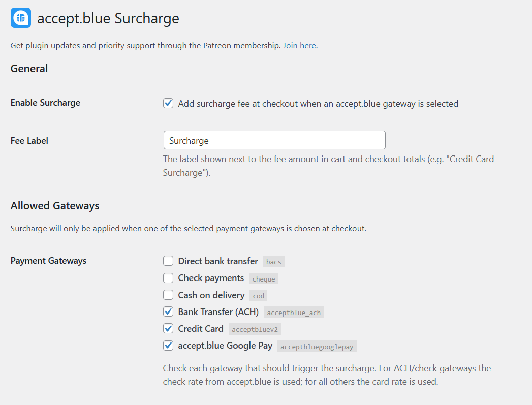
Task: Click the 'bacs' gateway ID tag
Action: (x=273, y=262)
